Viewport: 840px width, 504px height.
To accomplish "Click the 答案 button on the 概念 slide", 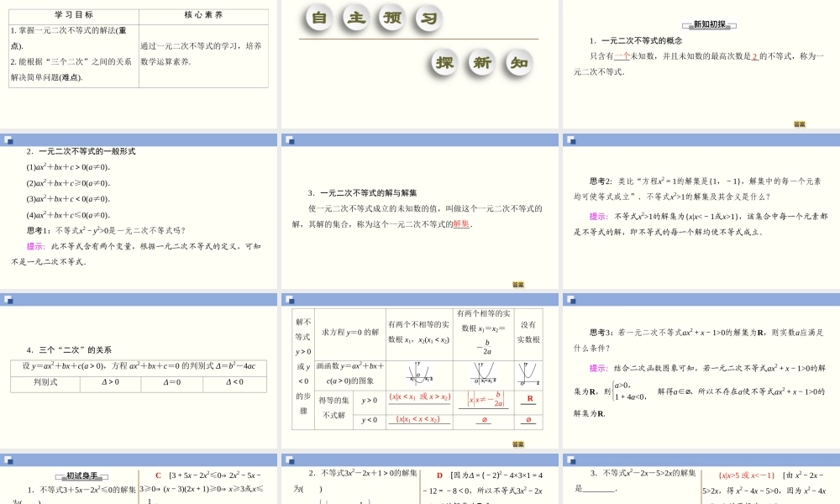I will 801,122.
